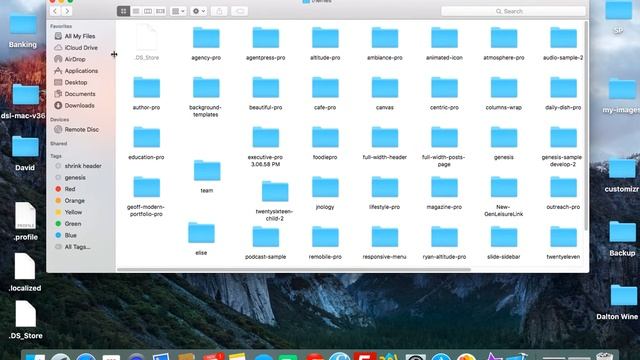Select the executive-pro folder
This screenshot has height=360, width=640.
(265, 146)
